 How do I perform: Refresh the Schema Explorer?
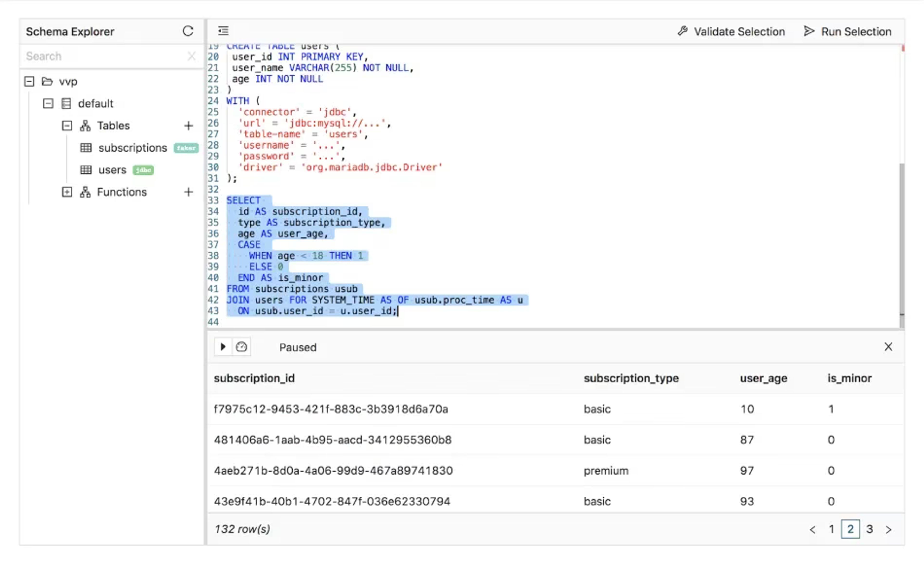click(x=188, y=31)
